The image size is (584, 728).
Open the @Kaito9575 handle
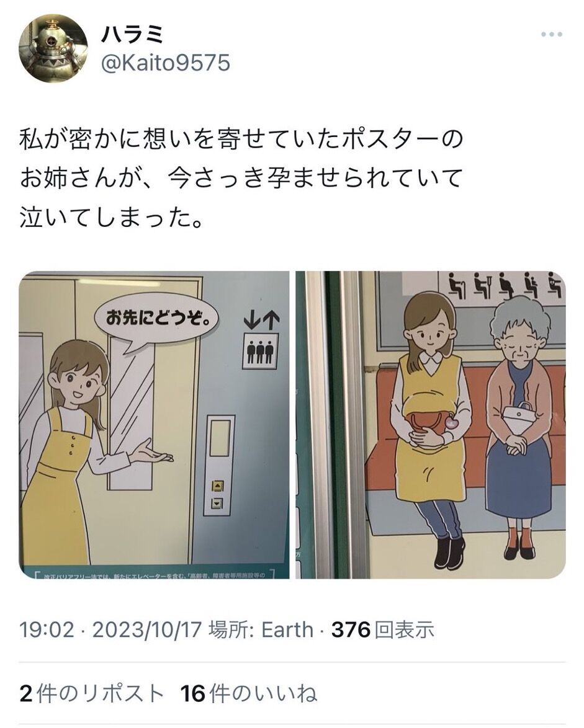(166, 63)
